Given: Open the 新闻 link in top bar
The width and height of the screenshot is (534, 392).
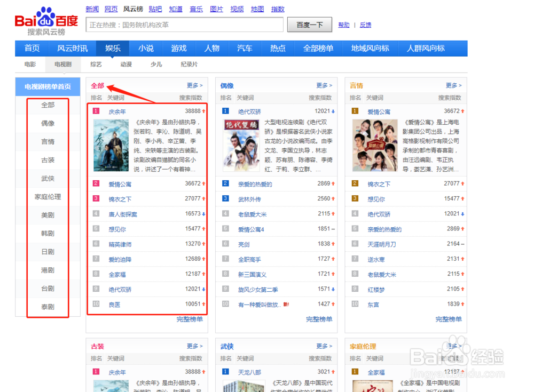Looking at the screenshot, I should (x=92, y=9).
